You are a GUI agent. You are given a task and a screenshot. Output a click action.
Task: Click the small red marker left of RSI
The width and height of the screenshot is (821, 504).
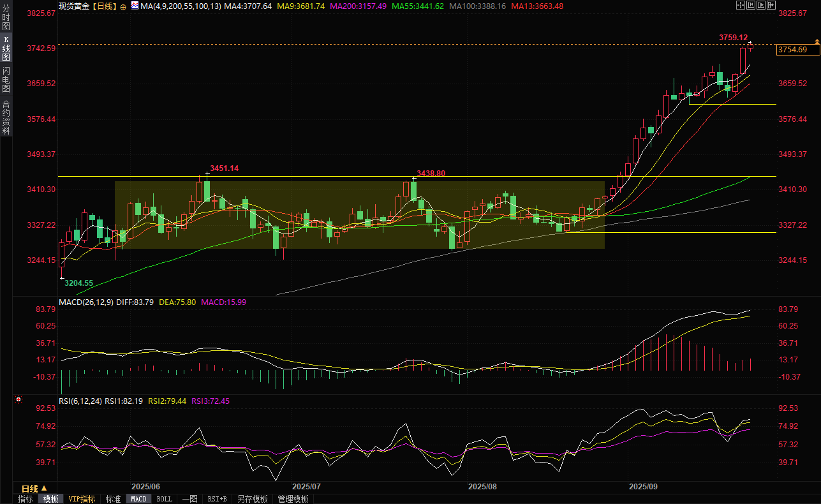click(x=18, y=400)
